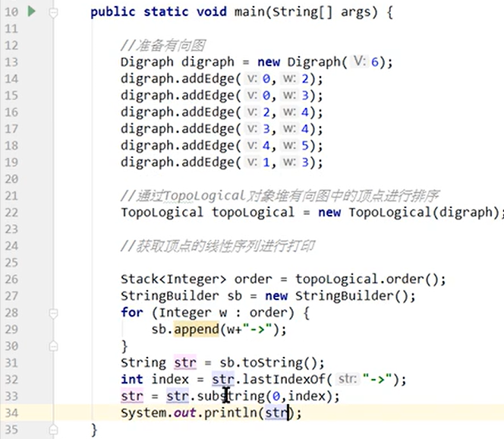The image size is (504, 439).
Task: Click comment '//准备有向图'
Action: [162, 46]
